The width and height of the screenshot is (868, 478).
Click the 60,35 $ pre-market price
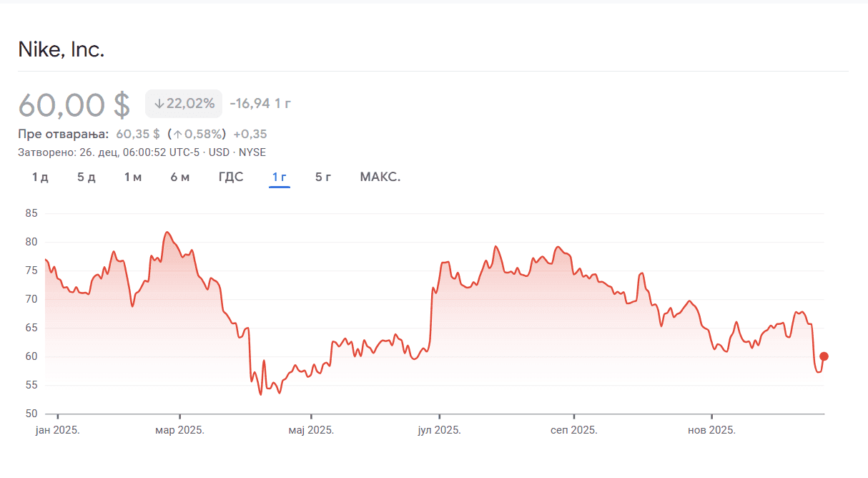138,134
